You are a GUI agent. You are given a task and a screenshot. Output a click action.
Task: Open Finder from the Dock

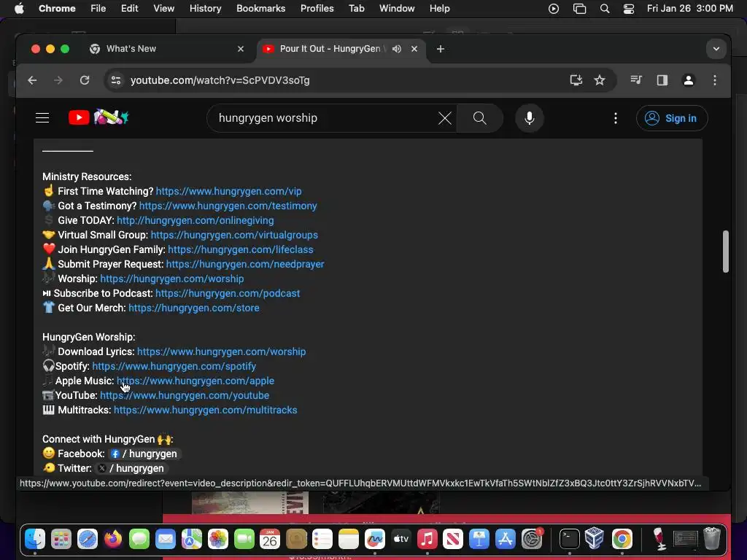35,539
